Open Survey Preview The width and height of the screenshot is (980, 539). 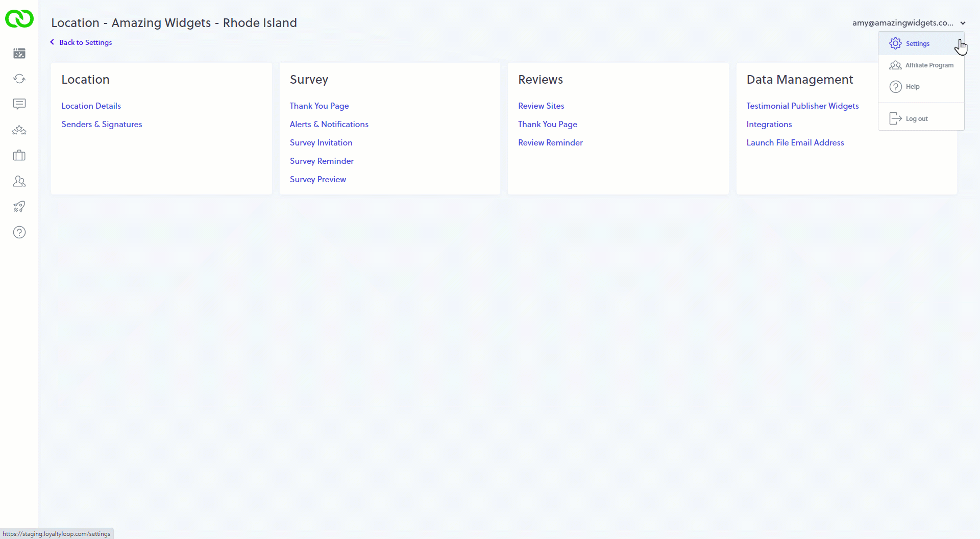[x=317, y=179]
